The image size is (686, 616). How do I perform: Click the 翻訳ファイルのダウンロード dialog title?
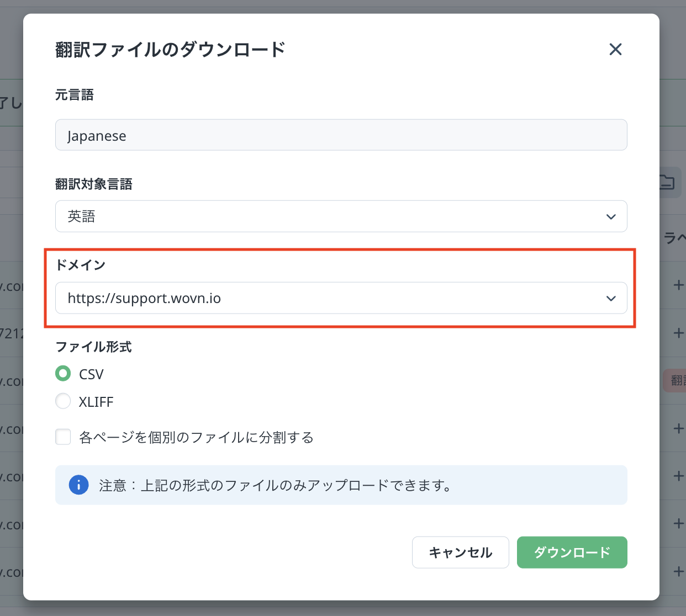click(x=170, y=50)
